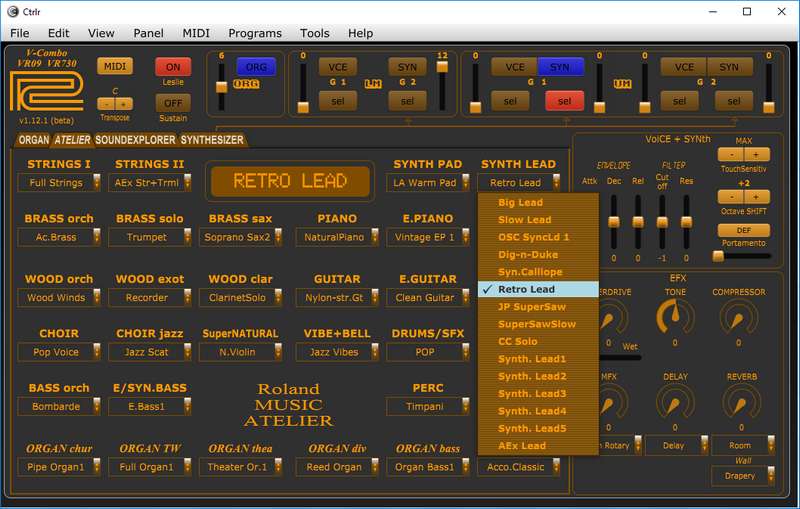This screenshot has height=509, width=800.
Task: Open the Room reverb type dropdown
Action: click(x=743, y=445)
